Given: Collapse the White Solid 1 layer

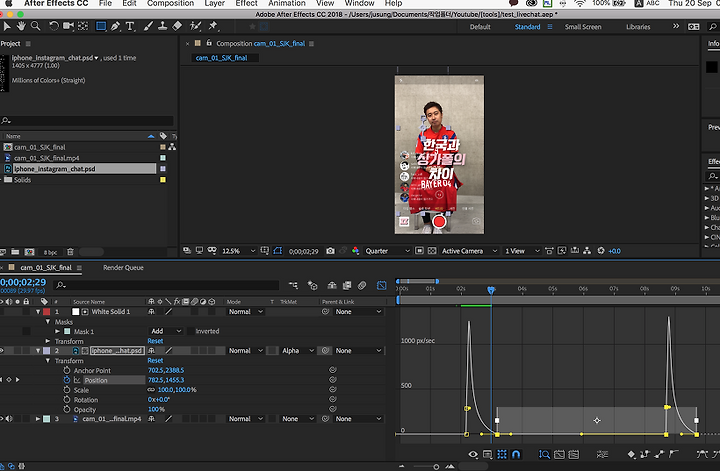Looking at the screenshot, I should click(38, 312).
